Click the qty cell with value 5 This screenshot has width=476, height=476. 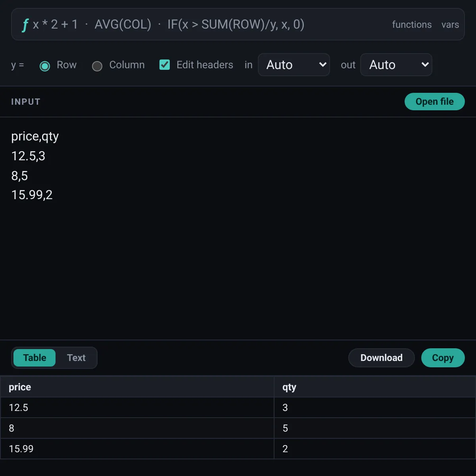[x=375, y=428]
